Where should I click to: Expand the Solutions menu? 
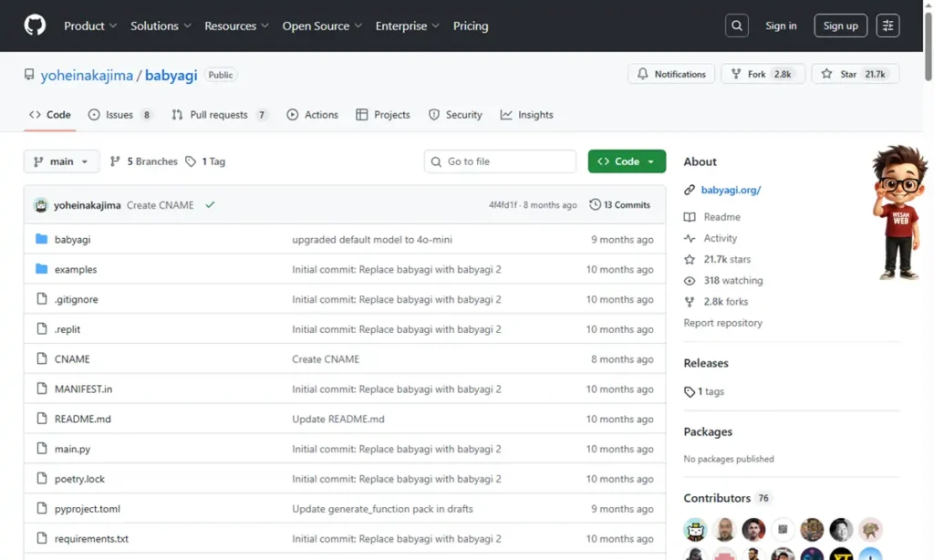click(x=161, y=26)
